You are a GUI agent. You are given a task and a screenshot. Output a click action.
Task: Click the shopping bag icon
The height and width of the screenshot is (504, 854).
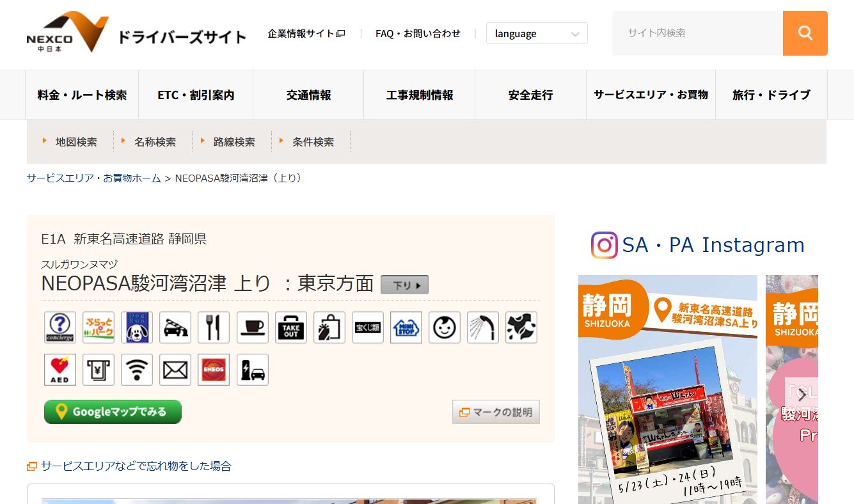tap(329, 327)
